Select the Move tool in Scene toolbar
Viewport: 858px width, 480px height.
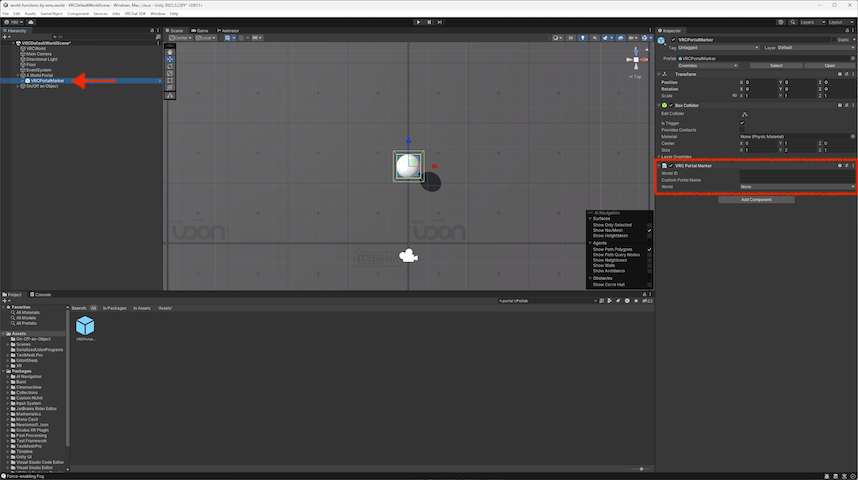point(170,59)
